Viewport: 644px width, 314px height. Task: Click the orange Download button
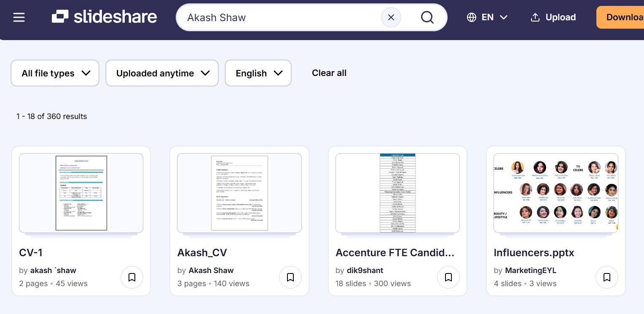pyautogui.click(x=620, y=17)
